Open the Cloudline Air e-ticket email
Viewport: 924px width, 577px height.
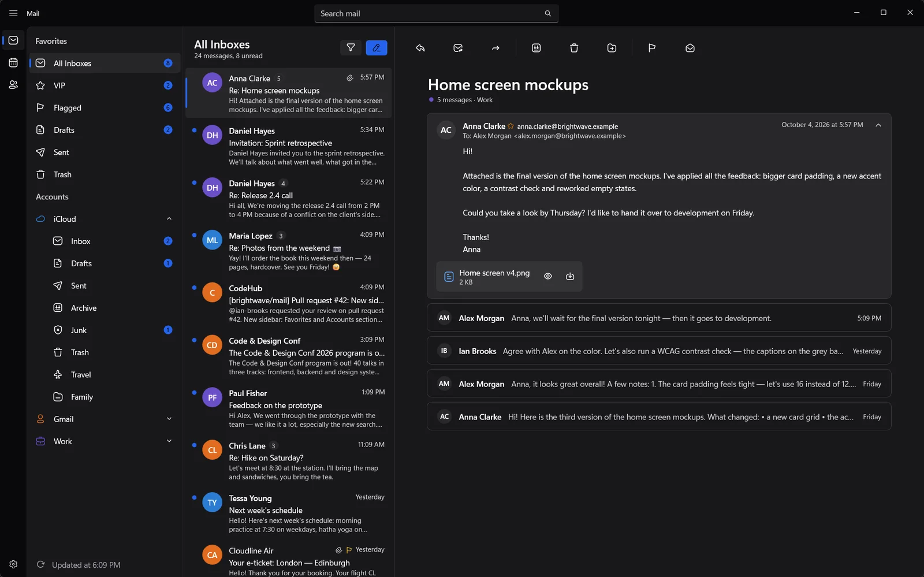289,560
